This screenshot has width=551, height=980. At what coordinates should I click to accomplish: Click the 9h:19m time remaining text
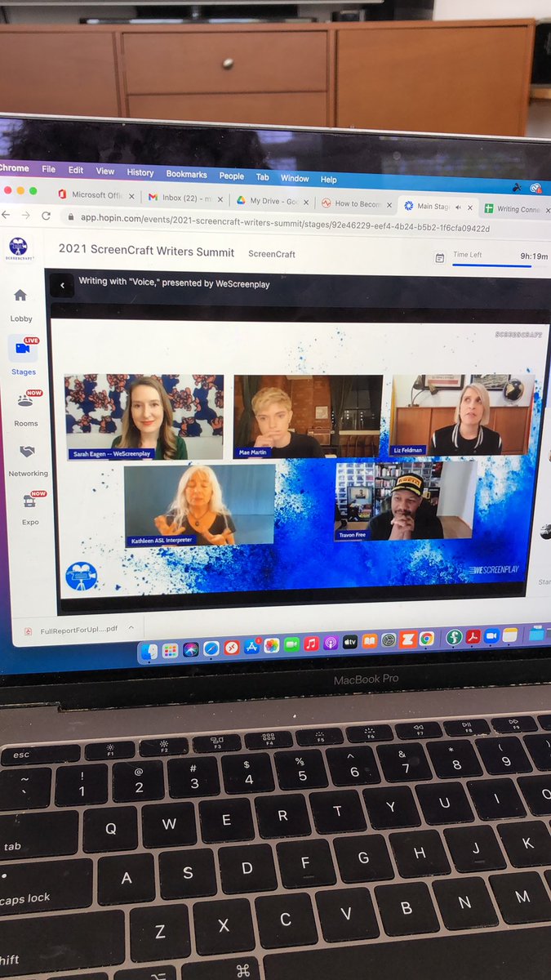[x=535, y=256]
